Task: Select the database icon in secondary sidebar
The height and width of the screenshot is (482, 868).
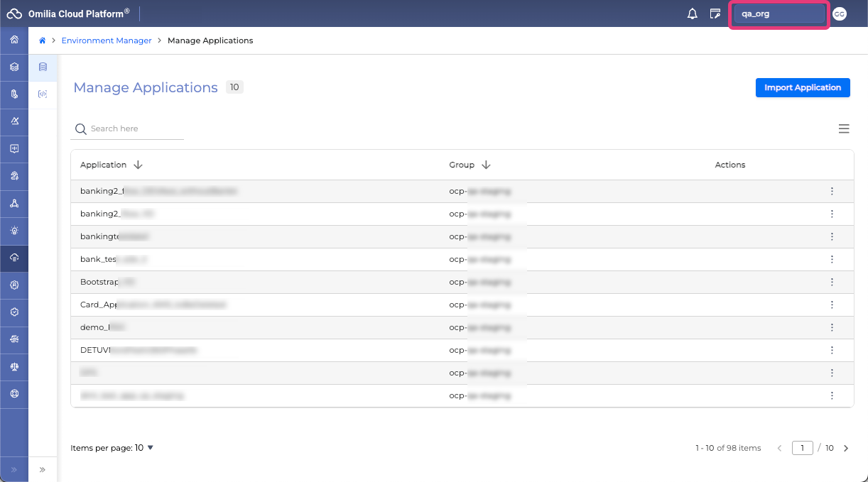Action: point(43,67)
